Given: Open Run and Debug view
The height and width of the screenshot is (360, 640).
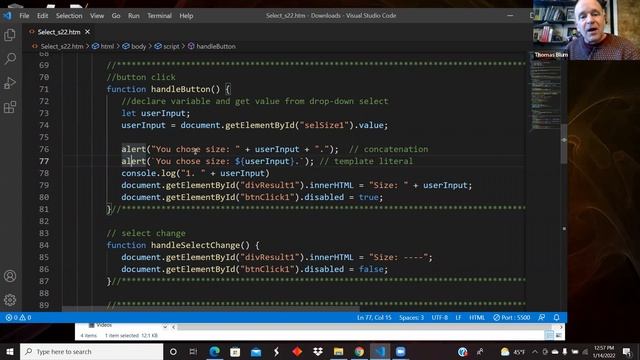Looking at the screenshot, I should pos(10,83).
